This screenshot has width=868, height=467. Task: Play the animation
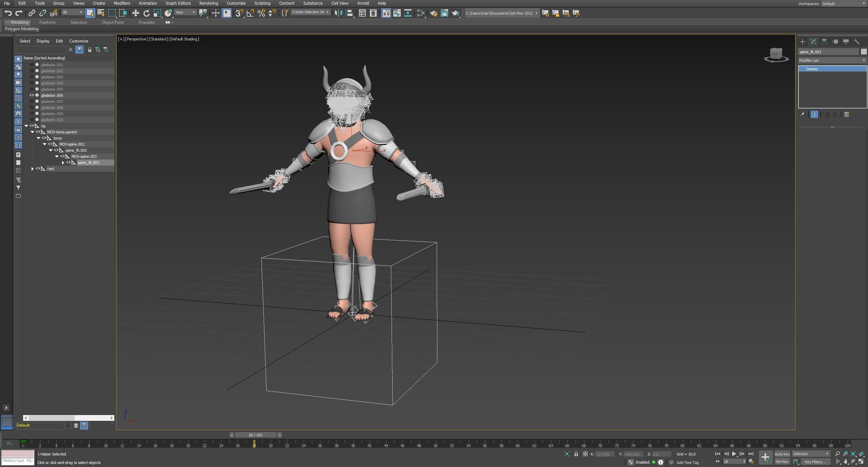coord(734,454)
